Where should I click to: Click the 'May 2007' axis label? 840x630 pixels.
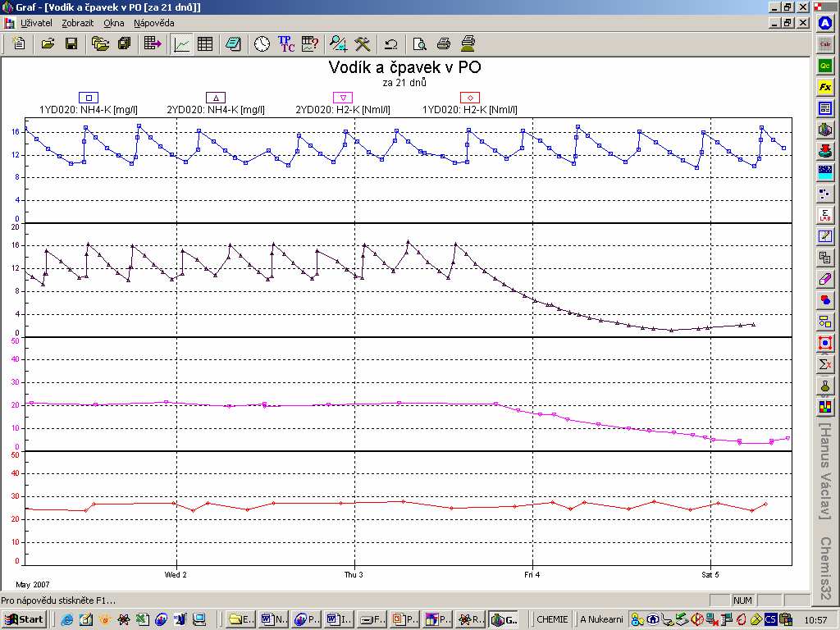click(33, 584)
